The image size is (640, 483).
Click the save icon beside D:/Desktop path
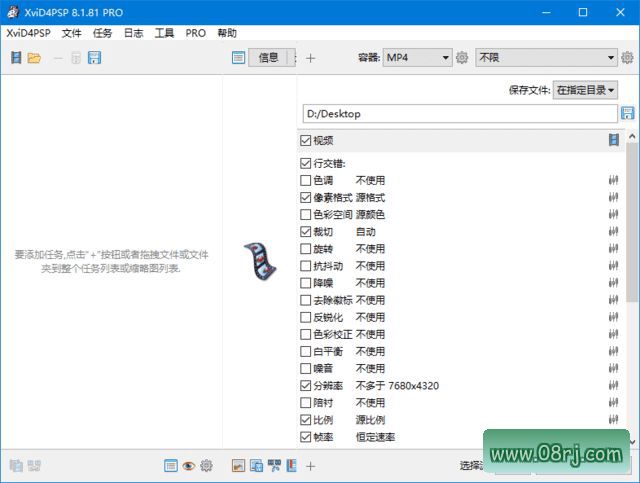click(x=627, y=113)
